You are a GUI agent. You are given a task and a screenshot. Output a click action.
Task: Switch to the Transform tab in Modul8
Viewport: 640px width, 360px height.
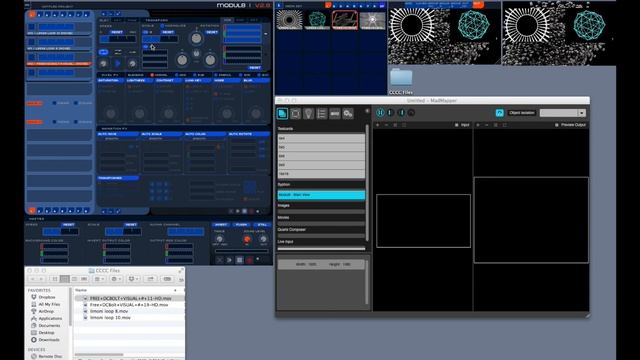click(157, 20)
